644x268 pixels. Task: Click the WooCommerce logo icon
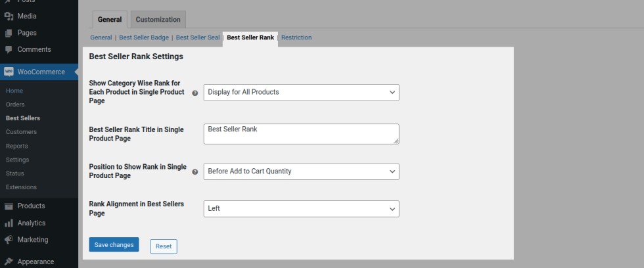9,72
